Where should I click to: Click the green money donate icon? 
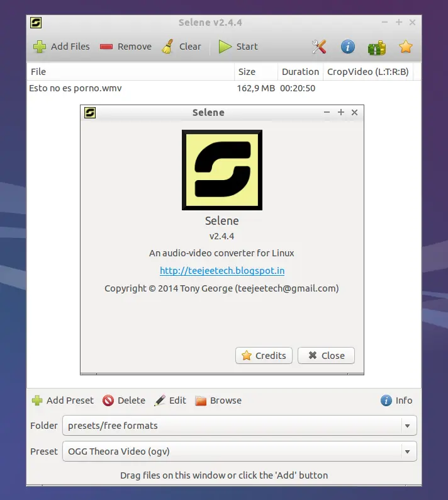(377, 47)
